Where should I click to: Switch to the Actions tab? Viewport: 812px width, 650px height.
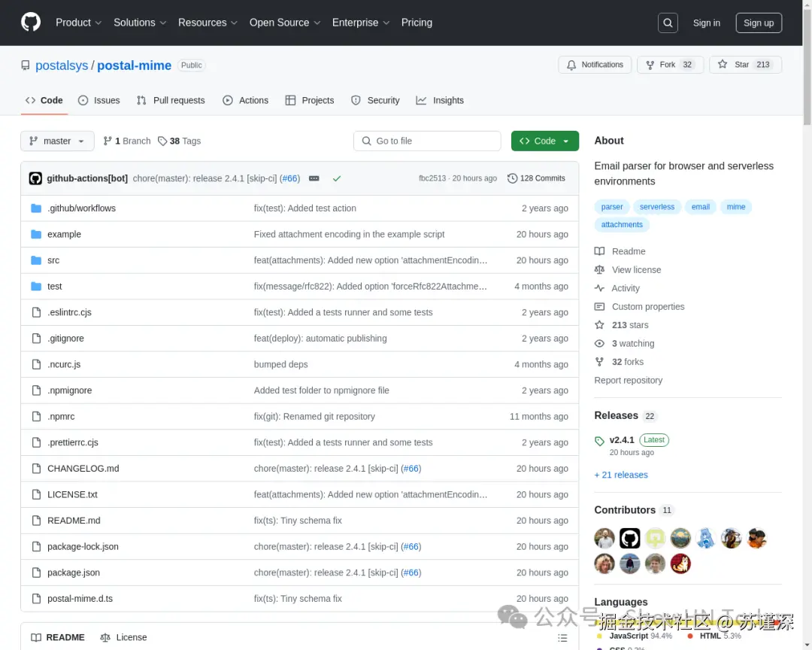tap(245, 101)
